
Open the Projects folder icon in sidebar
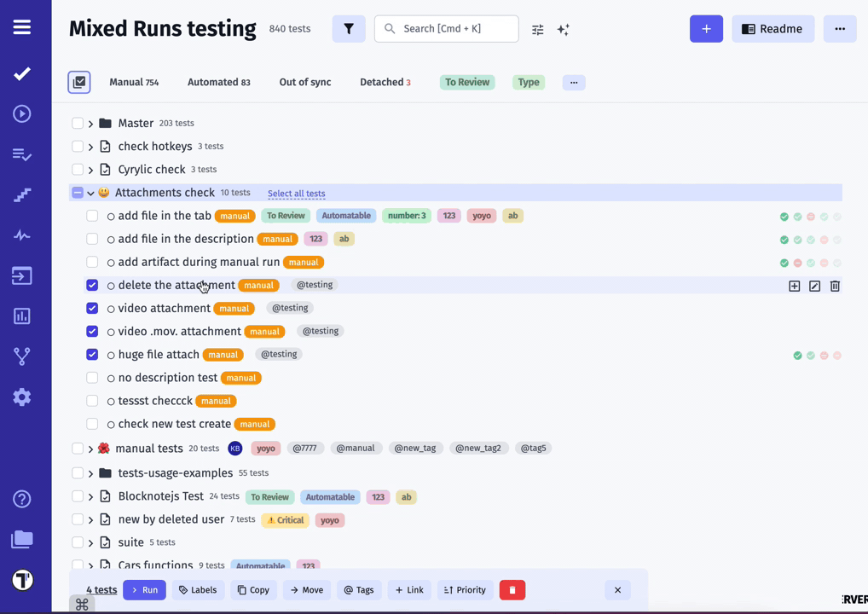coord(22,539)
